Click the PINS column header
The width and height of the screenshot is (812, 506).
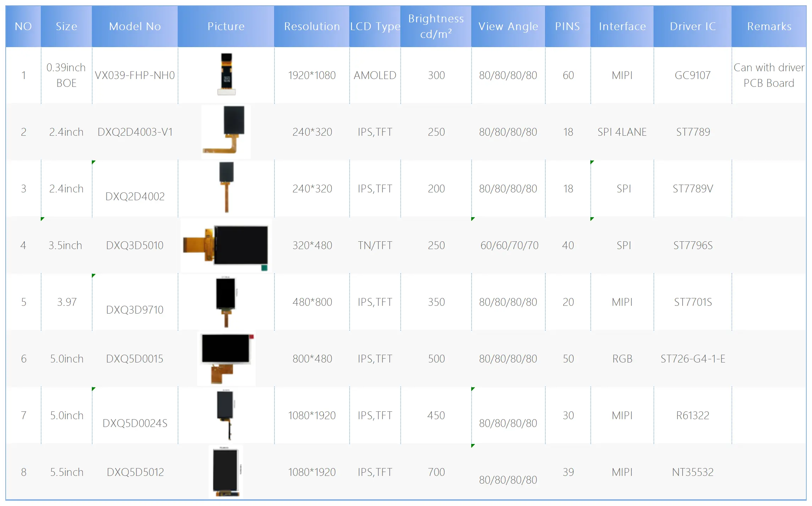(x=568, y=27)
